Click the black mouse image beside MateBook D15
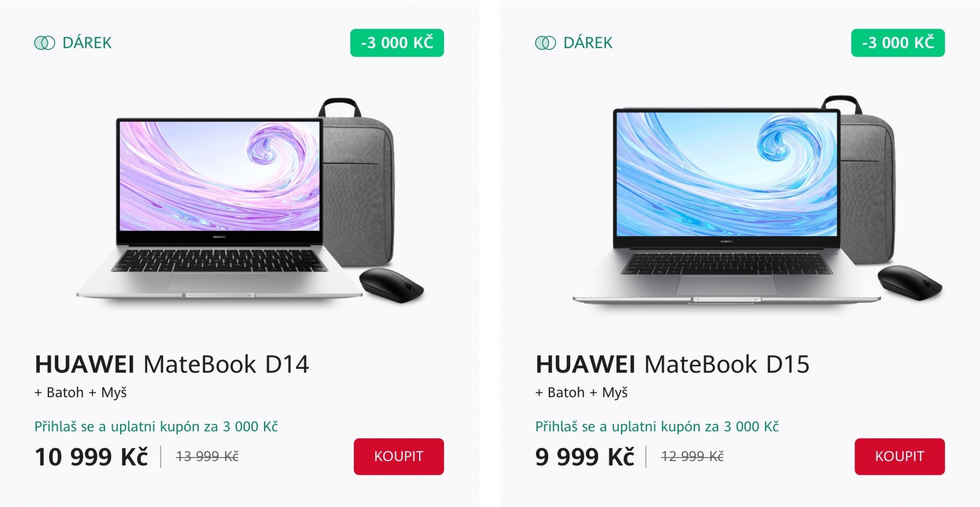This screenshot has width=980, height=507. pyautogui.click(x=910, y=282)
